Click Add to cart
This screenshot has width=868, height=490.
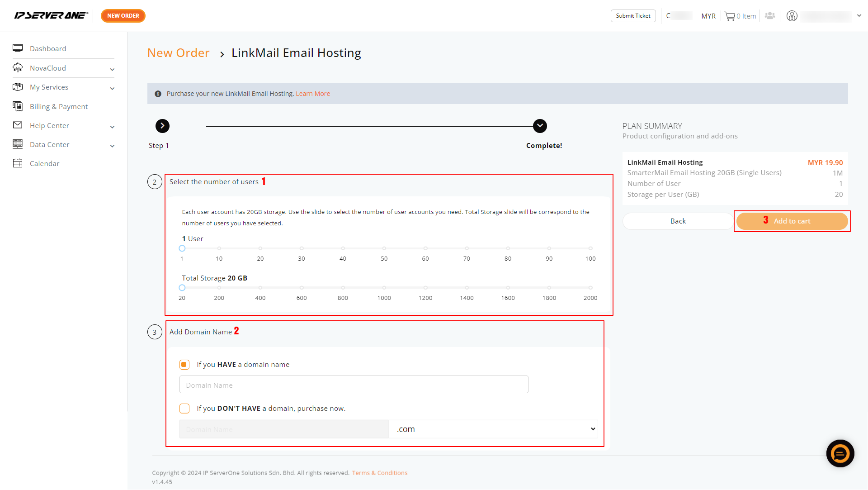(792, 221)
